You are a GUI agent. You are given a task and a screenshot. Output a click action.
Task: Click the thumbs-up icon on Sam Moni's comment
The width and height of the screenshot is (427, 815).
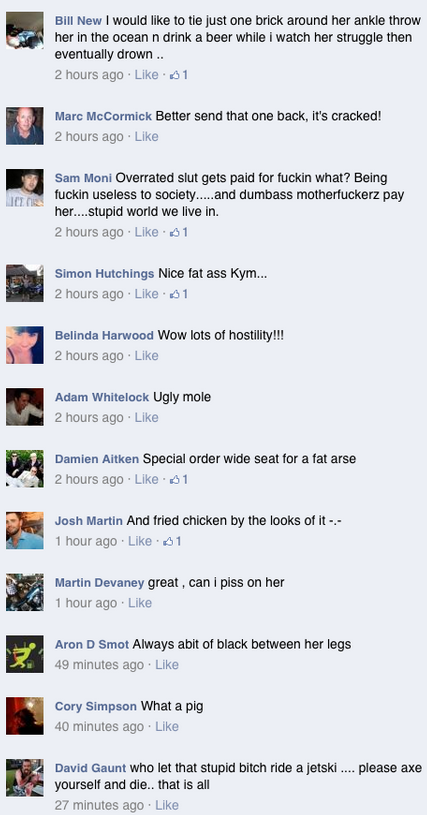(175, 232)
